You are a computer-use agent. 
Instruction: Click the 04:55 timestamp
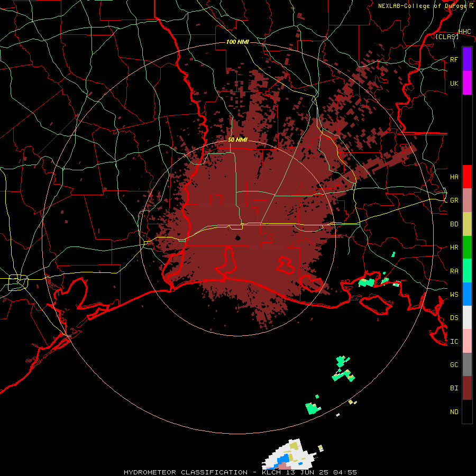pos(345,472)
